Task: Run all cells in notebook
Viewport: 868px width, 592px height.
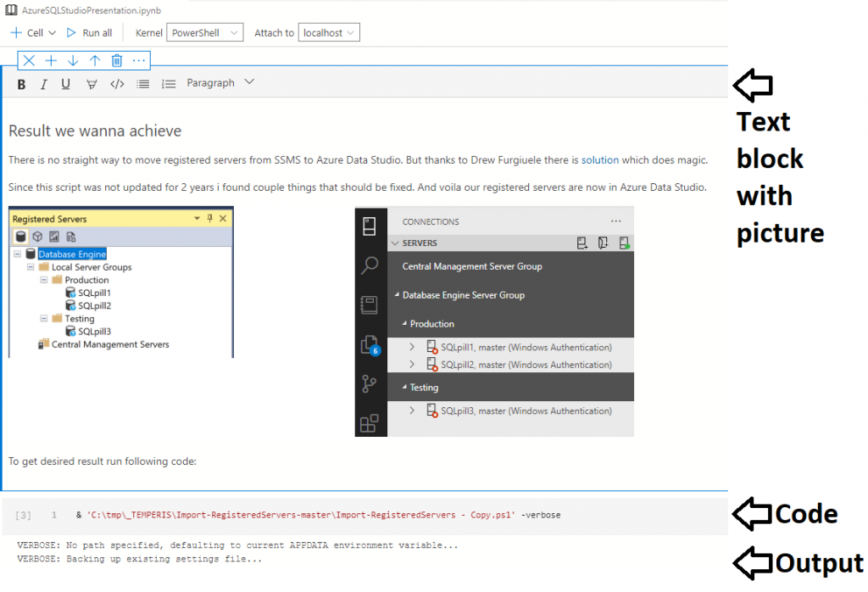Action: [x=89, y=33]
